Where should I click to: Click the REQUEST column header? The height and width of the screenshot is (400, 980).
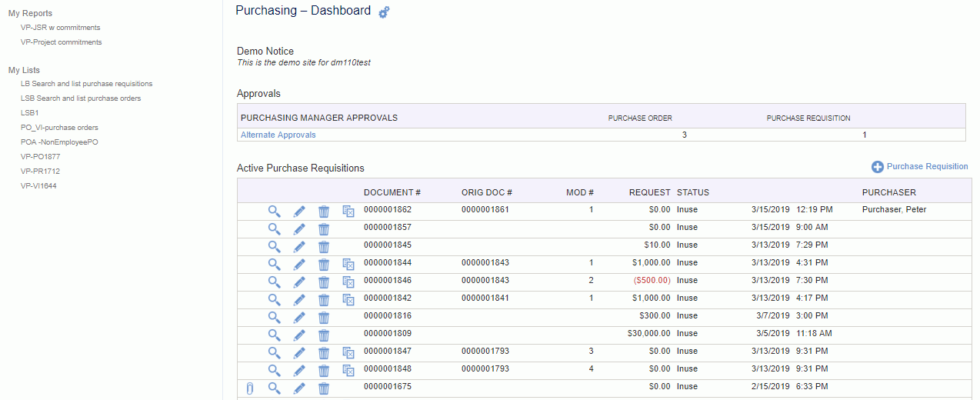[650, 192]
